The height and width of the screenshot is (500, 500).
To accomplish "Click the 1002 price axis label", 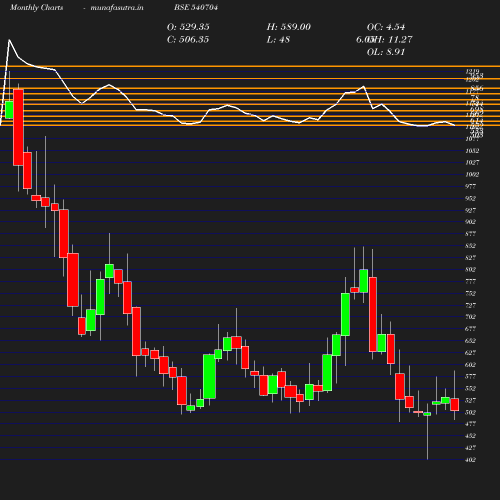I will 472,174.
